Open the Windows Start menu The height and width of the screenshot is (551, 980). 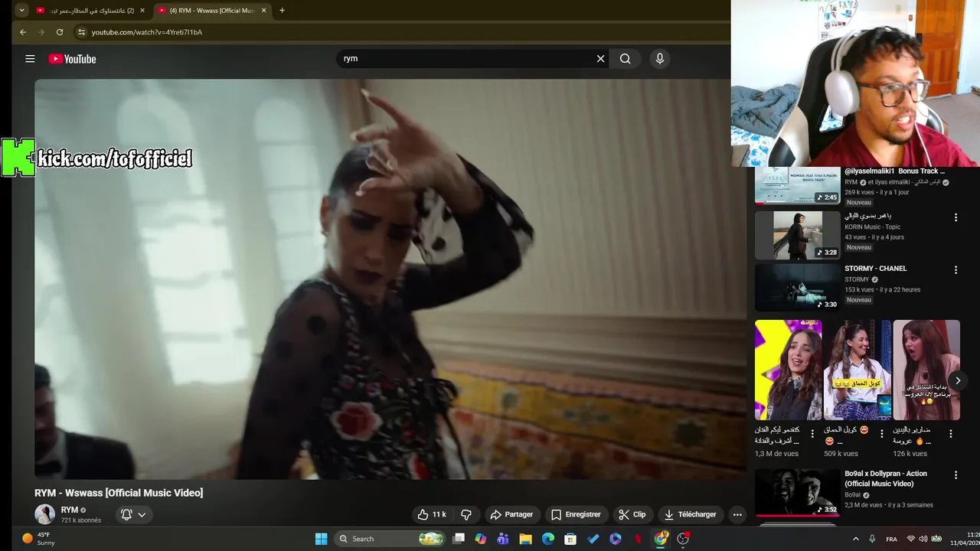(321, 539)
